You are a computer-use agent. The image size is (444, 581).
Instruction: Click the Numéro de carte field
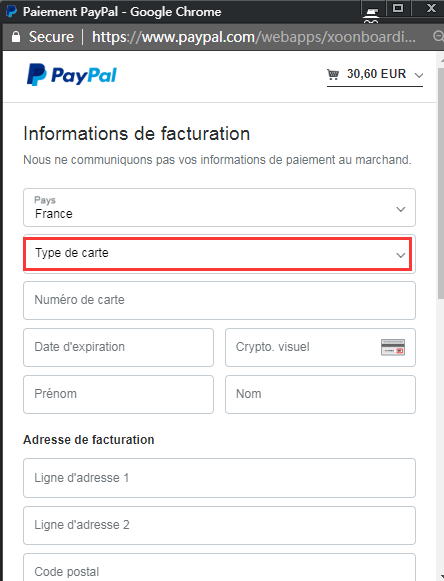point(219,301)
